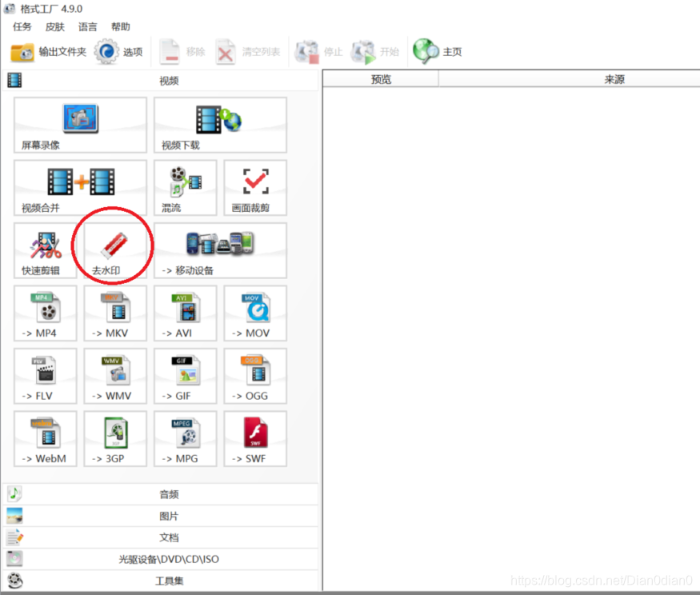
Task: Expand the 光驱设备\DVD\CD\ISO section
Action: point(161,559)
